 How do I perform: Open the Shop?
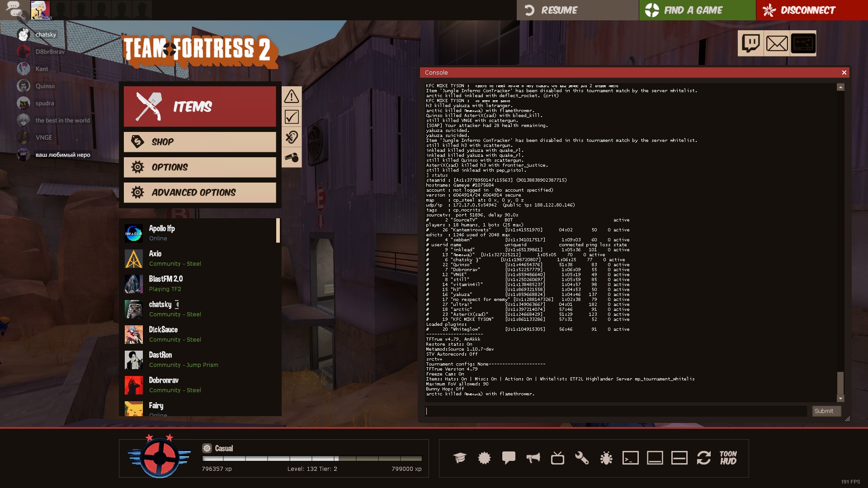(x=200, y=142)
